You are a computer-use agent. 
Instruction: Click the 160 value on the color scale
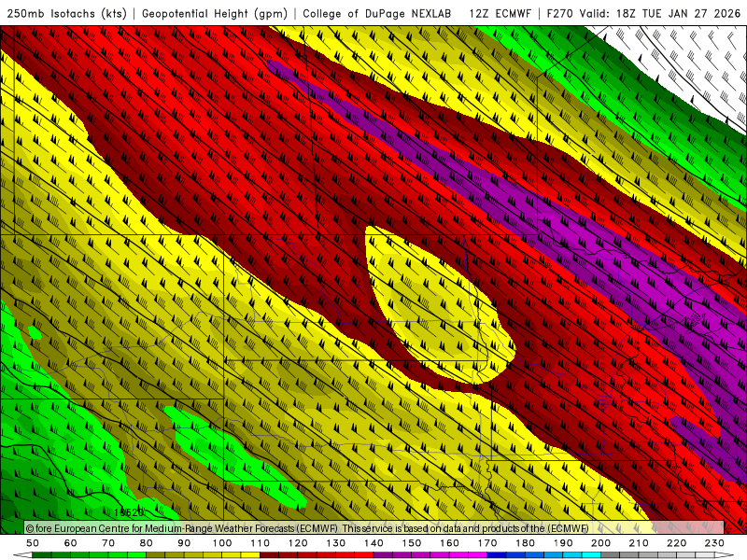click(x=449, y=543)
